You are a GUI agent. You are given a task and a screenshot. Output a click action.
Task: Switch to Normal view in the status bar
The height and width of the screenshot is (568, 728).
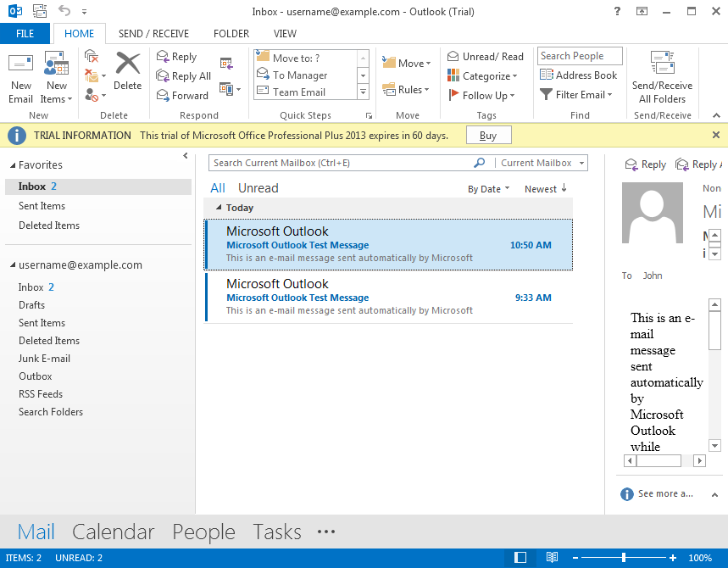(x=520, y=557)
